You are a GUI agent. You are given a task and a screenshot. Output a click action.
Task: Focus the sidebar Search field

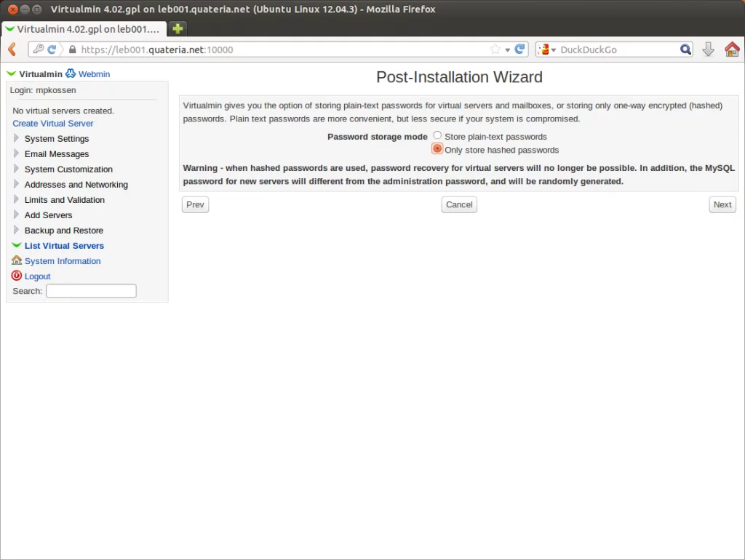pyautogui.click(x=91, y=291)
